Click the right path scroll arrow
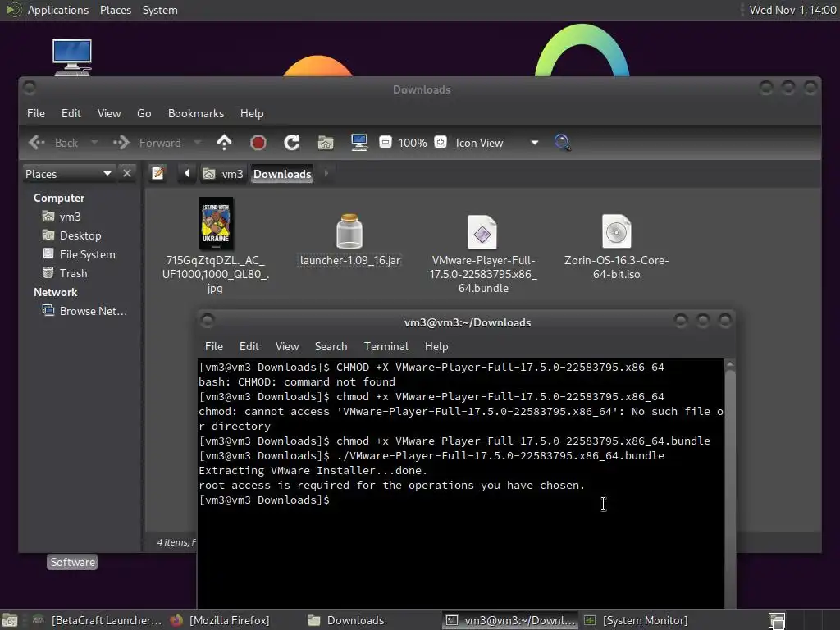 pyautogui.click(x=326, y=174)
